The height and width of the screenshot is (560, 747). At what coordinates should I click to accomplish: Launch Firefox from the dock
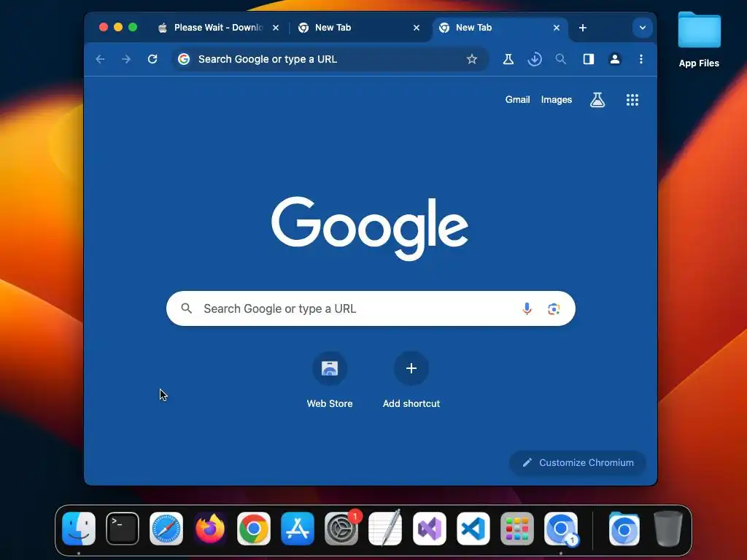click(x=210, y=529)
